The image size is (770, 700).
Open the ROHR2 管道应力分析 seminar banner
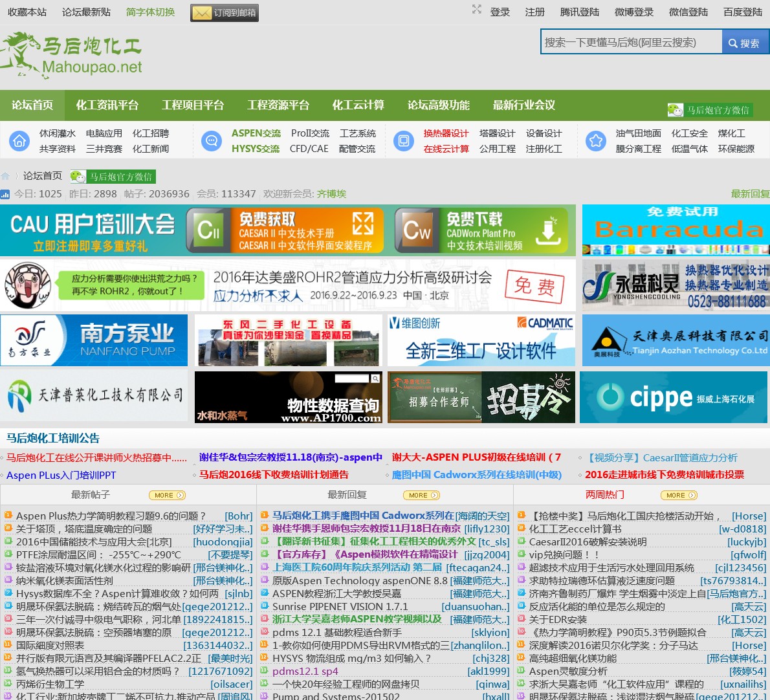(x=288, y=285)
